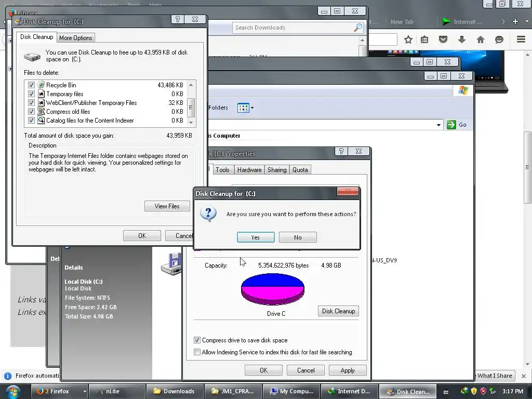Click Yes in the Disk Cleanup confirmation
Screen dimensions: 532x399
pyautogui.click(x=256, y=237)
